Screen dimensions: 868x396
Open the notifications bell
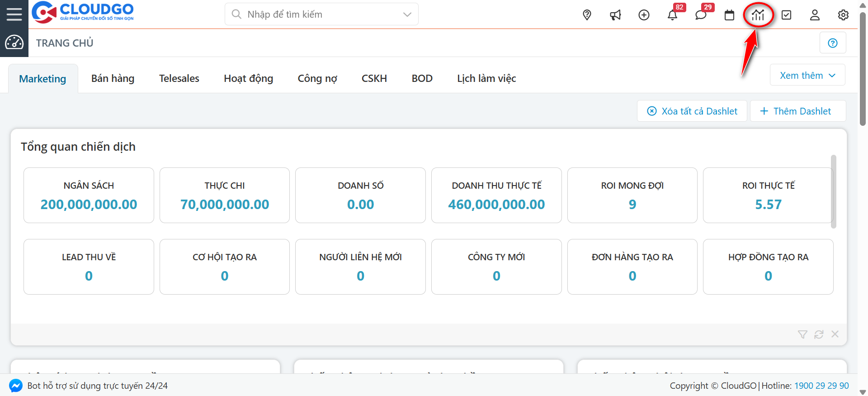tap(672, 15)
